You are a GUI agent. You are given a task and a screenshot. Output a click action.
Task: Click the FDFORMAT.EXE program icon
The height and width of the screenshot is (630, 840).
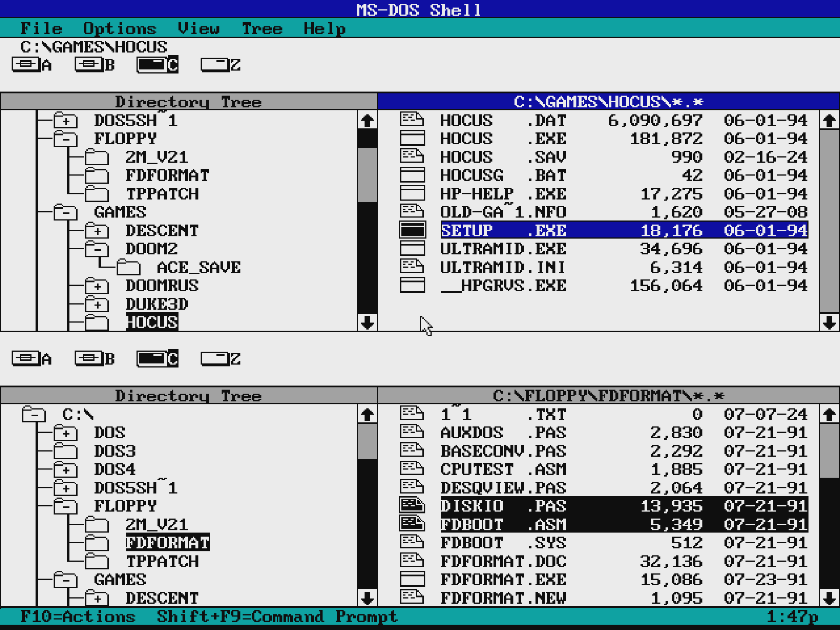coord(412,579)
